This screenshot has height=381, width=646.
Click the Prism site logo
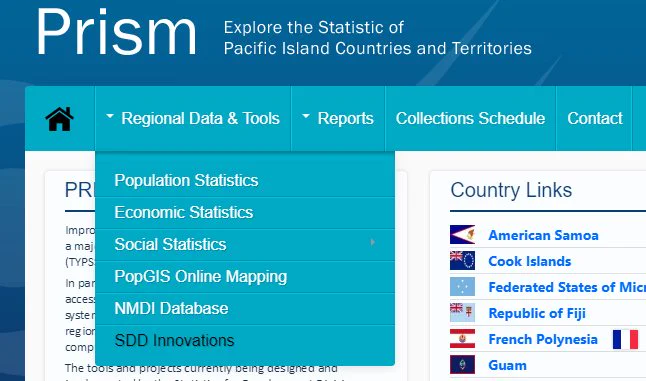117,32
